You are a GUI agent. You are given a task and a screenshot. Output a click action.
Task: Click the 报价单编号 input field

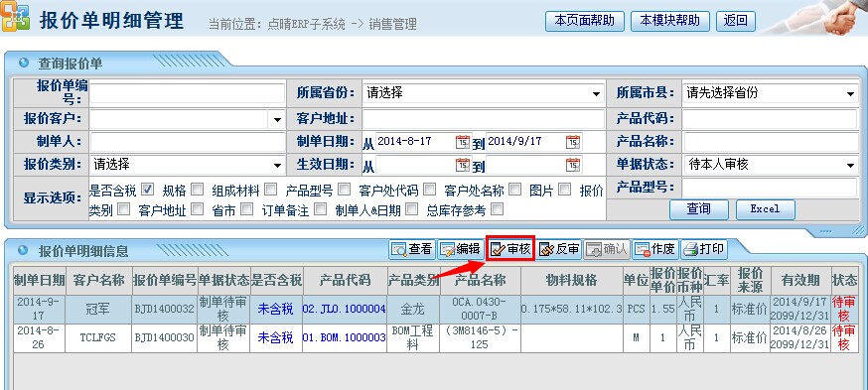tap(187, 94)
